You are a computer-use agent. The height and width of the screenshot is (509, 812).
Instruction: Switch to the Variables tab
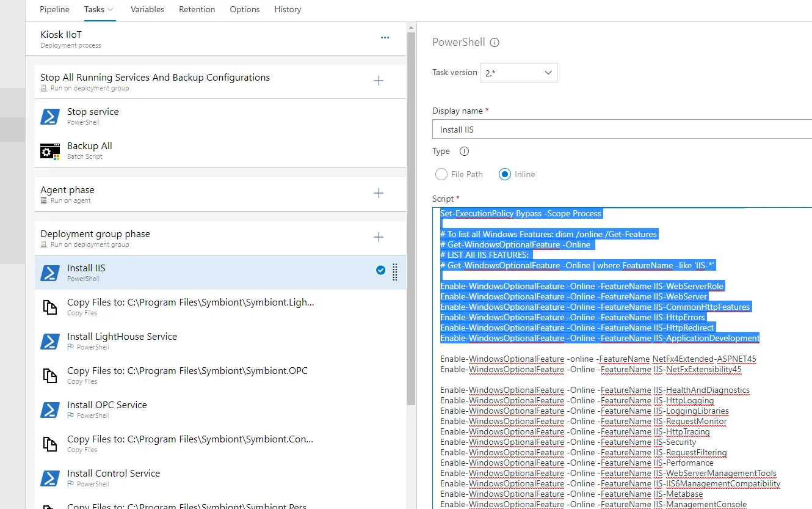click(147, 9)
